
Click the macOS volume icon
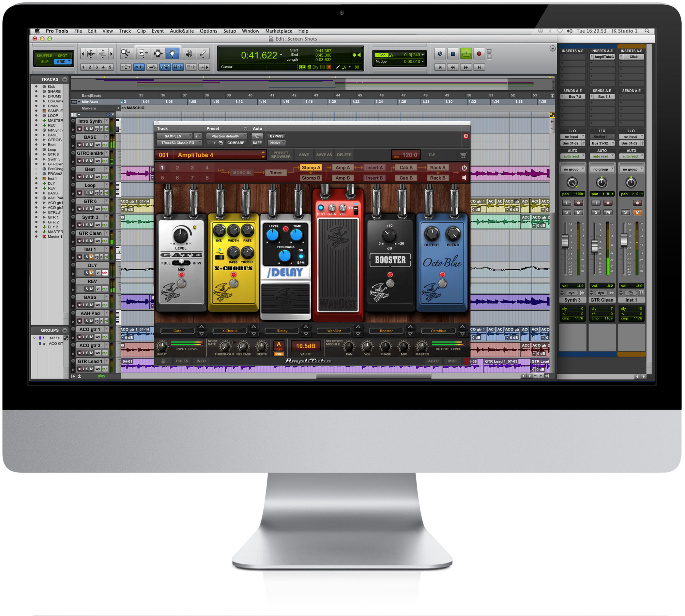pyautogui.click(x=570, y=31)
